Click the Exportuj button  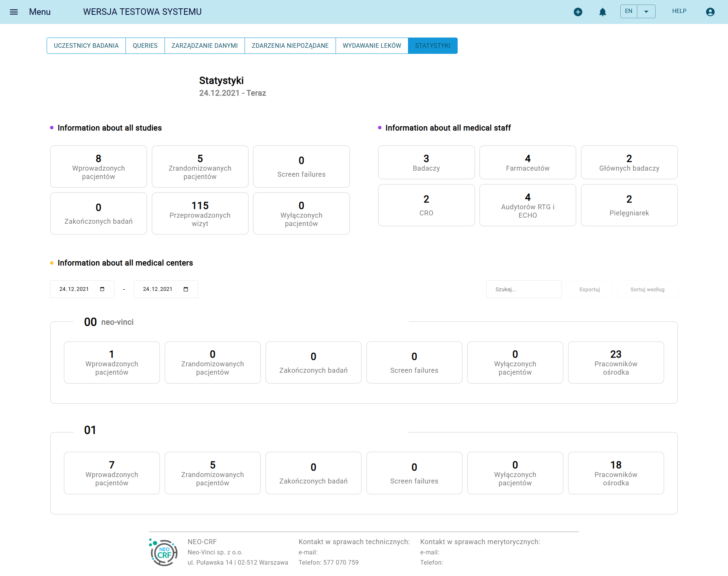click(x=589, y=289)
